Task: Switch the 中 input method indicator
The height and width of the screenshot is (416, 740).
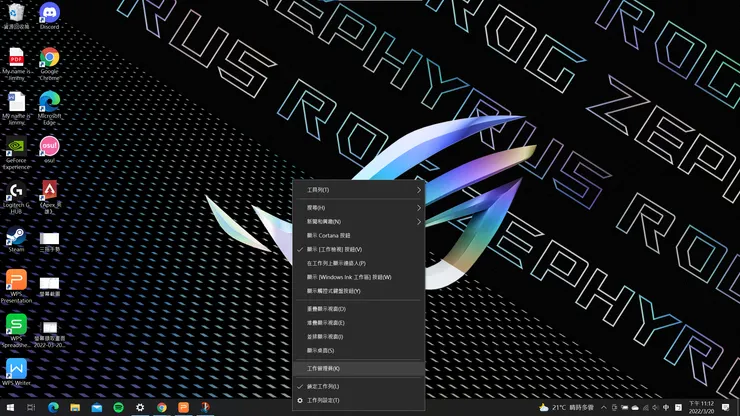Action: pyautogui.click(x=666, y=408)
